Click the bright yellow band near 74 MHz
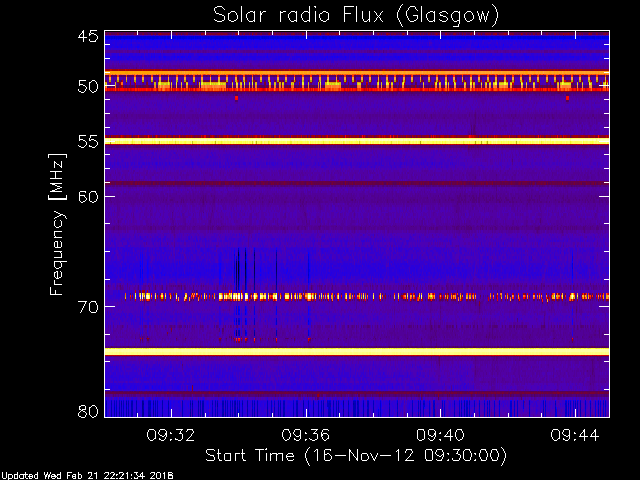This screenshot has width=640, height=480. 357,351
